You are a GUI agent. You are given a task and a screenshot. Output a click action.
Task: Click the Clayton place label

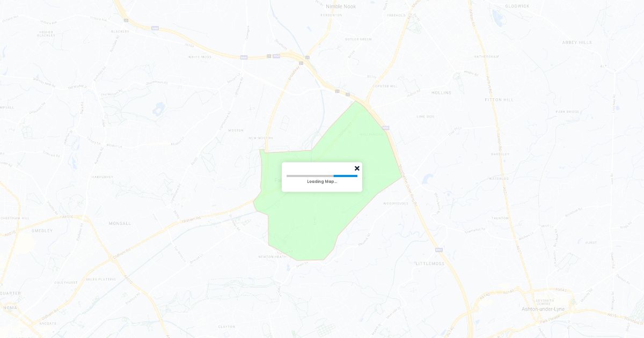point(226,327)
